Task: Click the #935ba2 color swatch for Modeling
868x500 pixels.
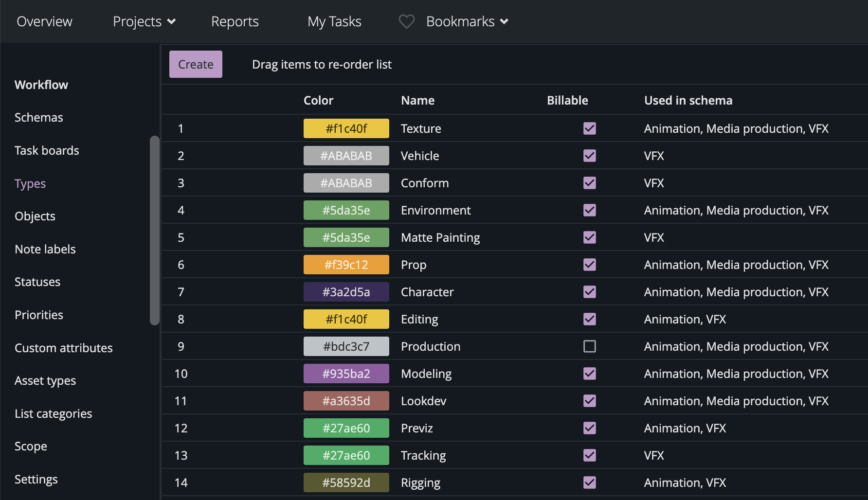Action: click(x=346, y=374)
